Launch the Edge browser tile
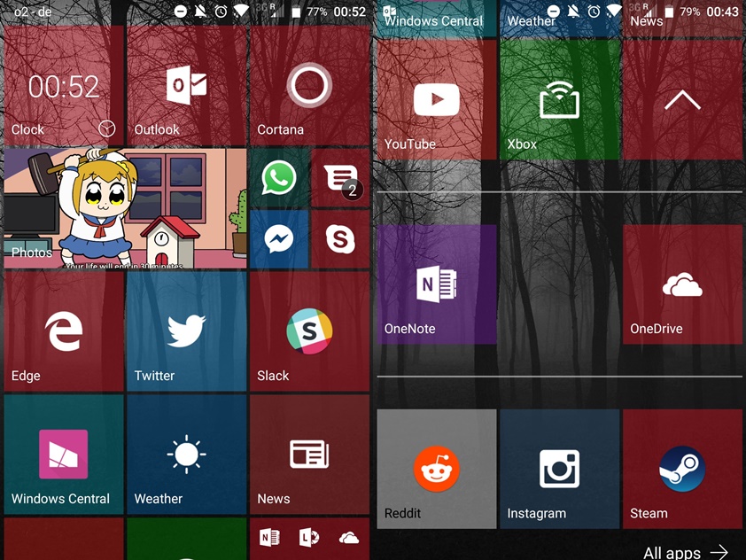The height and width of the screenshot is (560, 746). [x=64, y=331]
